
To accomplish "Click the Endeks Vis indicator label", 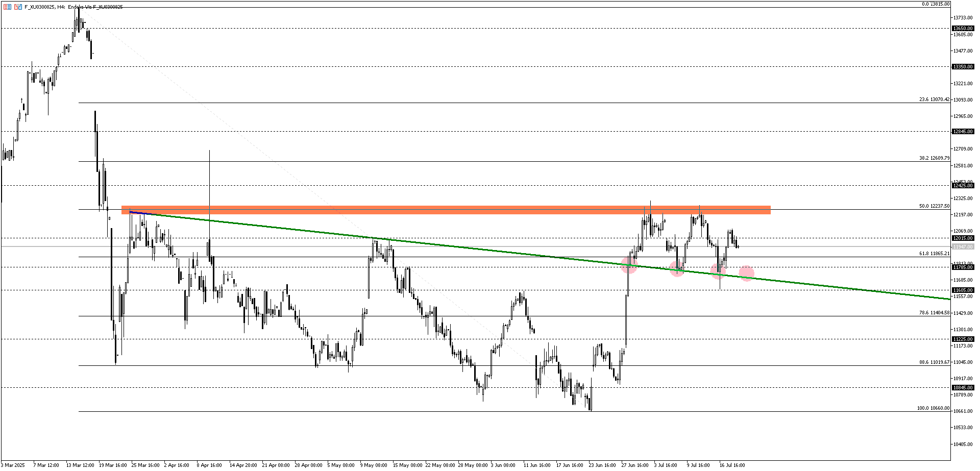I will click(x=94, y=7).
